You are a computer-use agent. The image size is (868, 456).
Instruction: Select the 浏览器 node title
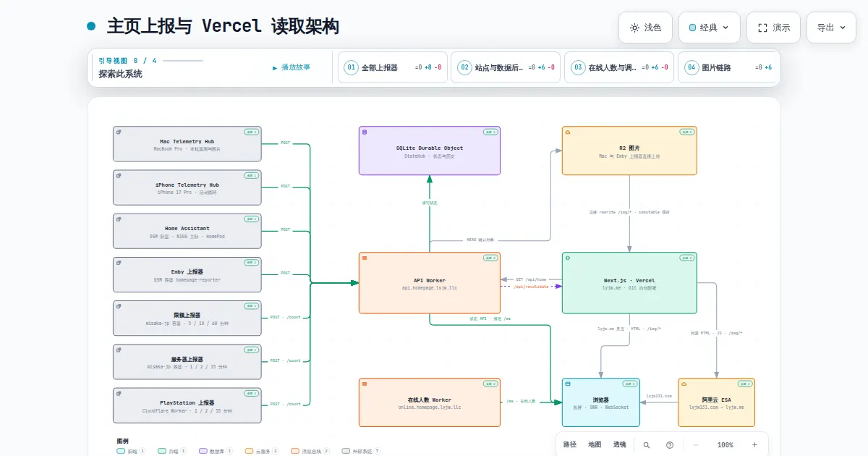coord(600,400)
